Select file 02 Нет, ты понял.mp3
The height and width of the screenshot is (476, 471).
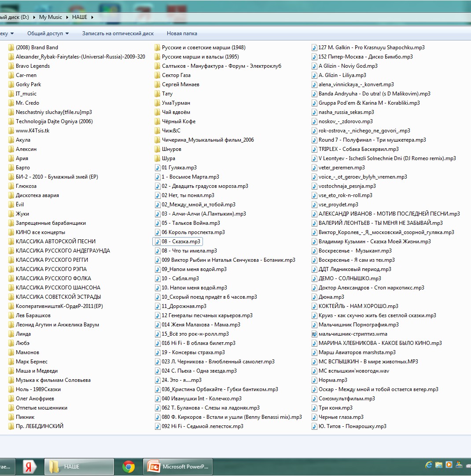click(x=184, y=195)
